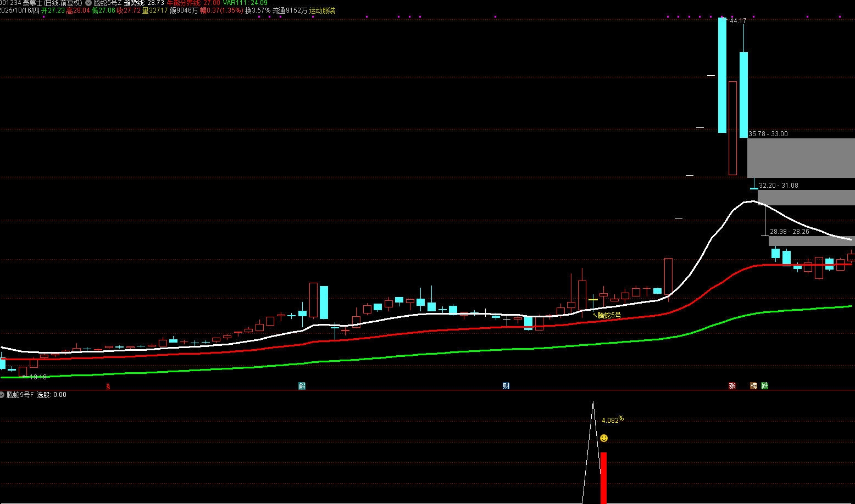
Task: Click the 幅0.37(1.35%) change value
Action: (x=221, y=10)
